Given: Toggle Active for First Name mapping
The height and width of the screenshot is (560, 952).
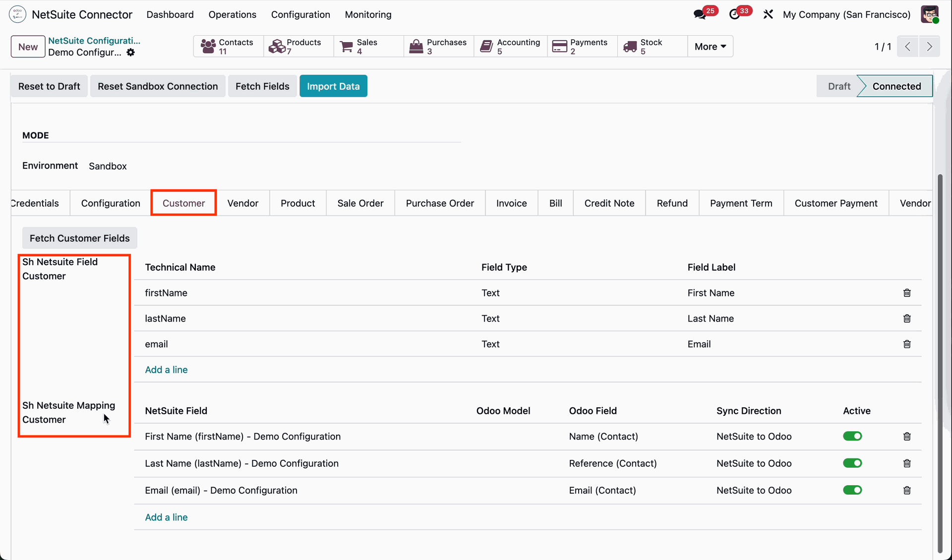Looking at the screenshot, I should pos(852,436).
